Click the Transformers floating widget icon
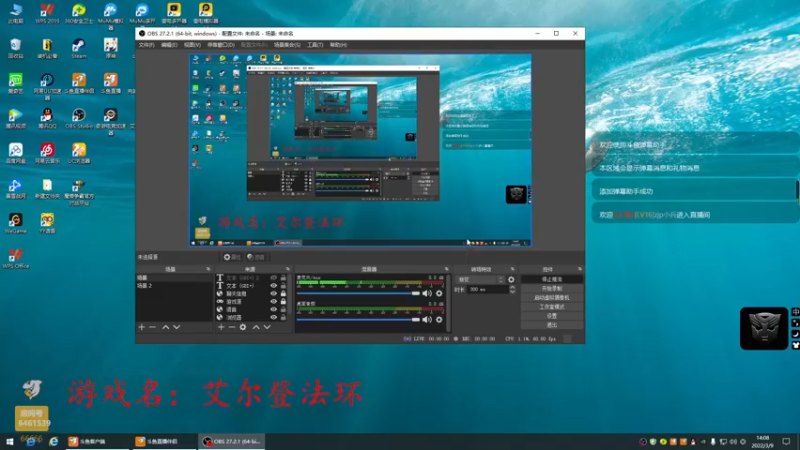 coord(764,328)
